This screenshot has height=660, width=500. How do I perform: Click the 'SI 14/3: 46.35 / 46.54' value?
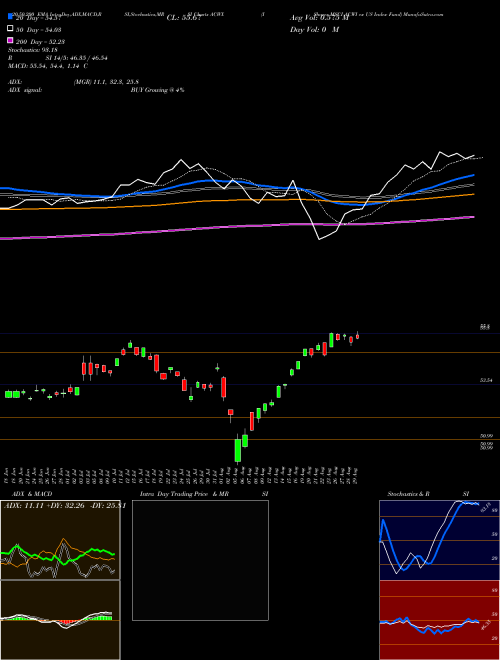click(x=77, y=58)
